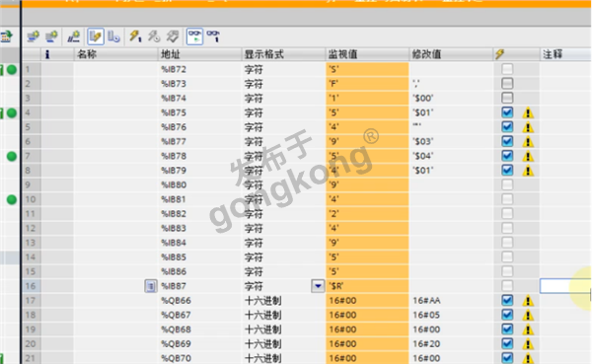Open display format dropdown in %IB87 row
This screenshot has width=592, height=364.
(x=318, y=286)
